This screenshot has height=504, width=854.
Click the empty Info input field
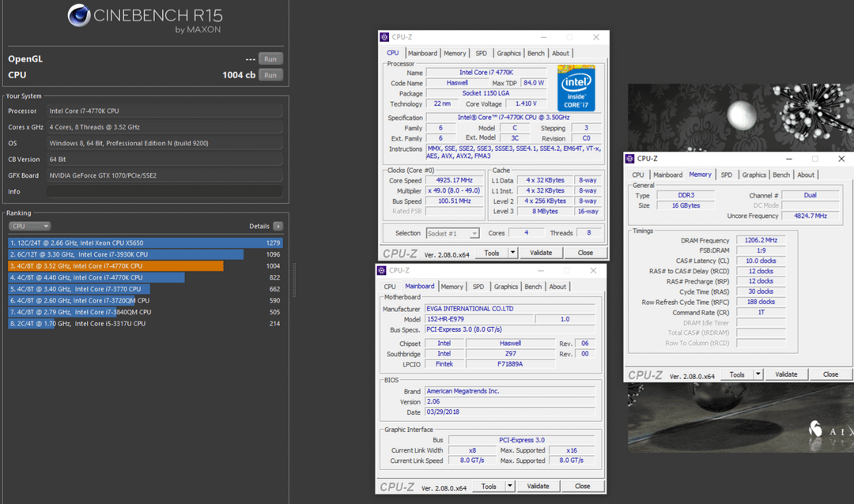[x=164, y=192]
